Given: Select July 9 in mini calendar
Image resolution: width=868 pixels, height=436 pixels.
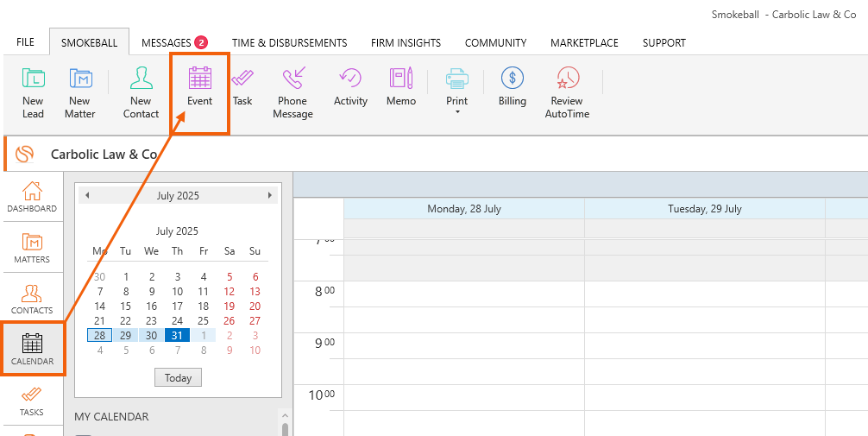Looking at the screenshot, I should 152,292.
